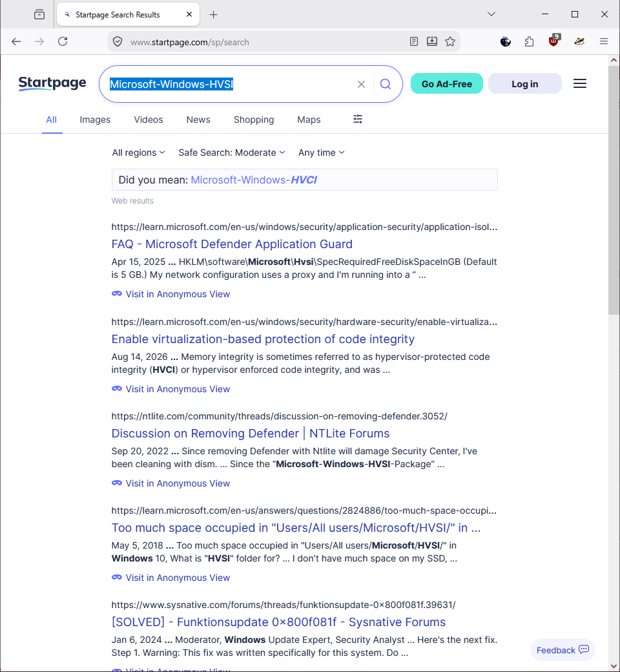Open Firefox application hamburger menu
Screen dimensions: 620x672
click(x=604, y=41)
